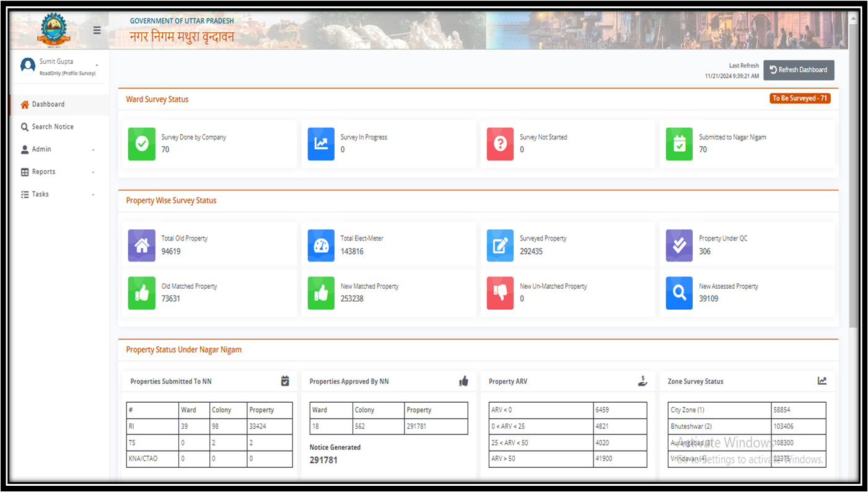
Task: Click the vertical page scrollbar
Action: [853, 186]
